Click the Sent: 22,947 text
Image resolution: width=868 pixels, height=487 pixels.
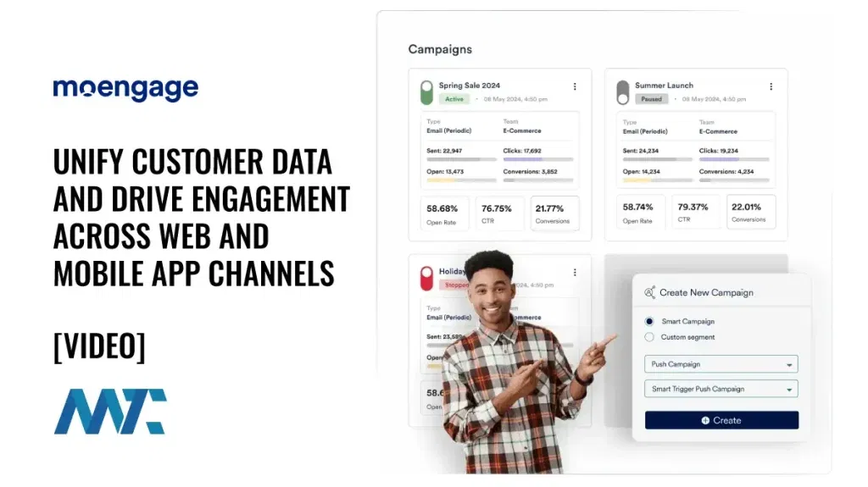pos(444,151)
